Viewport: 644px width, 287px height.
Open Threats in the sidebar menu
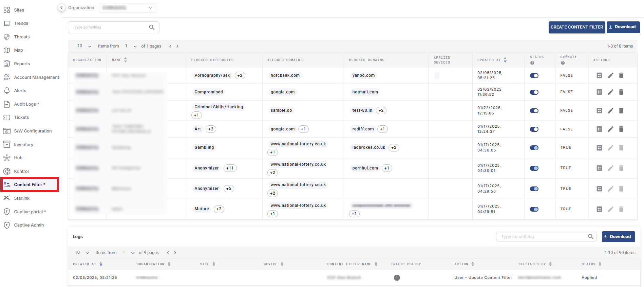click(x=22, y=37)
